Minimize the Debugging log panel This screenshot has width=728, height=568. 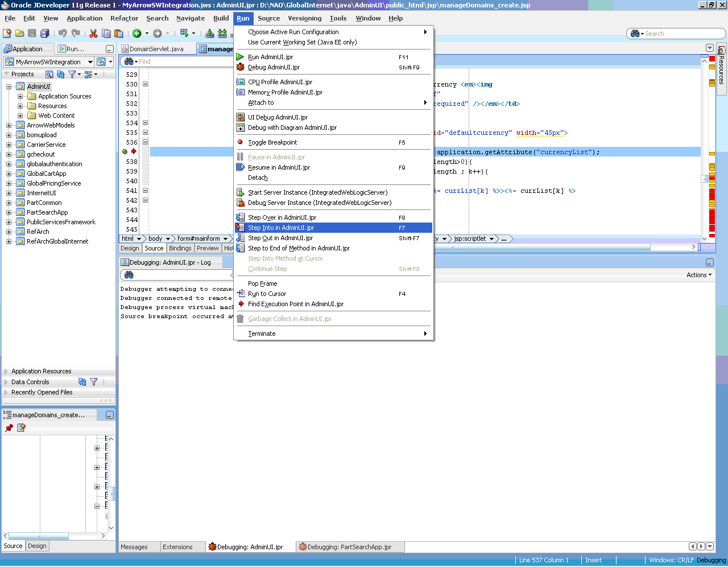click(x=709, y=262)
